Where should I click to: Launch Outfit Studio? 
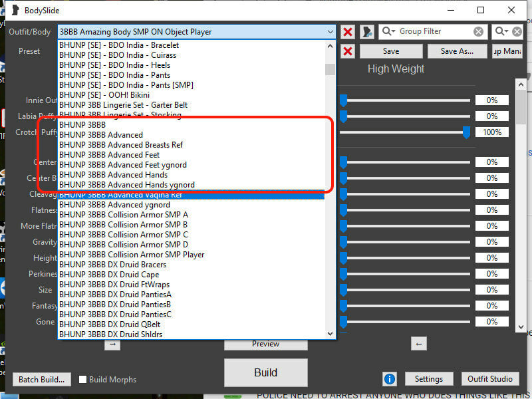pos(490,379)
